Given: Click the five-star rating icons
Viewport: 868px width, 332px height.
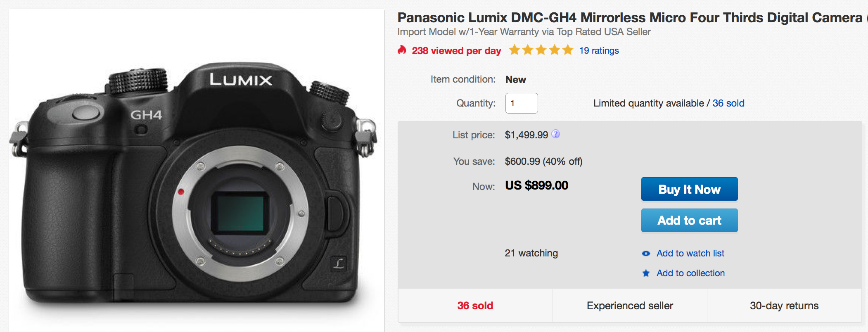Looking at the screenshot, I should pyautogui.click(x=541, y=50).
